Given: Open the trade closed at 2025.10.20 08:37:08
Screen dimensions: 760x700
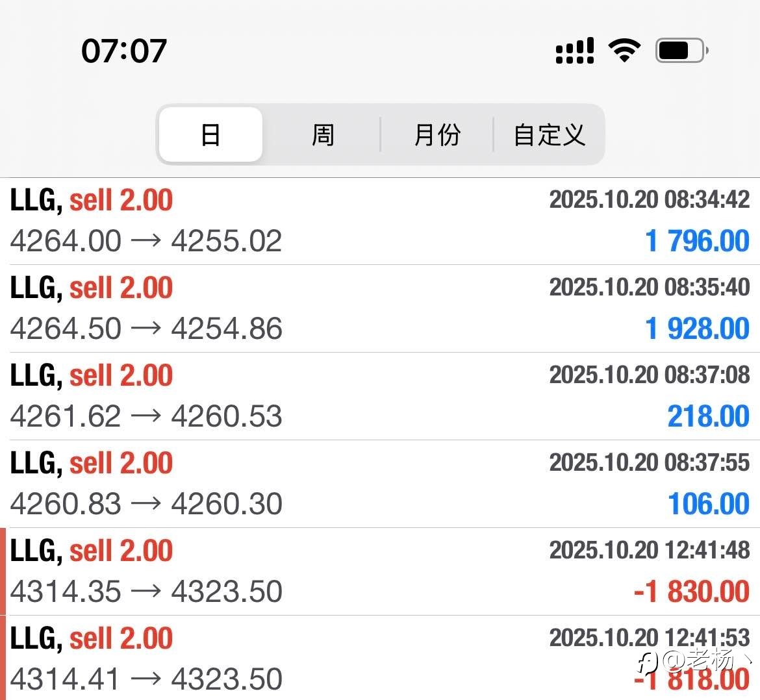Looking at the screenshot, I should 380,396.
